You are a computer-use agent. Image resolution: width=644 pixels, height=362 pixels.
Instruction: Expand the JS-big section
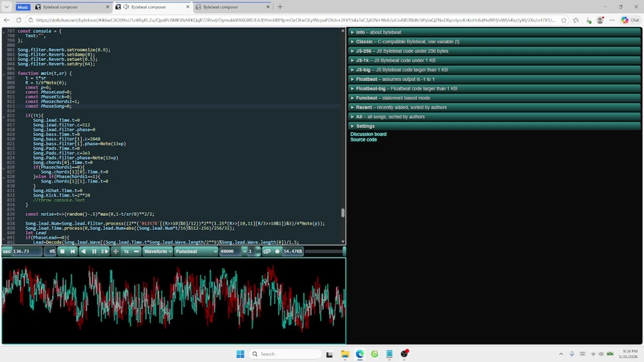(x=495, y=70)
